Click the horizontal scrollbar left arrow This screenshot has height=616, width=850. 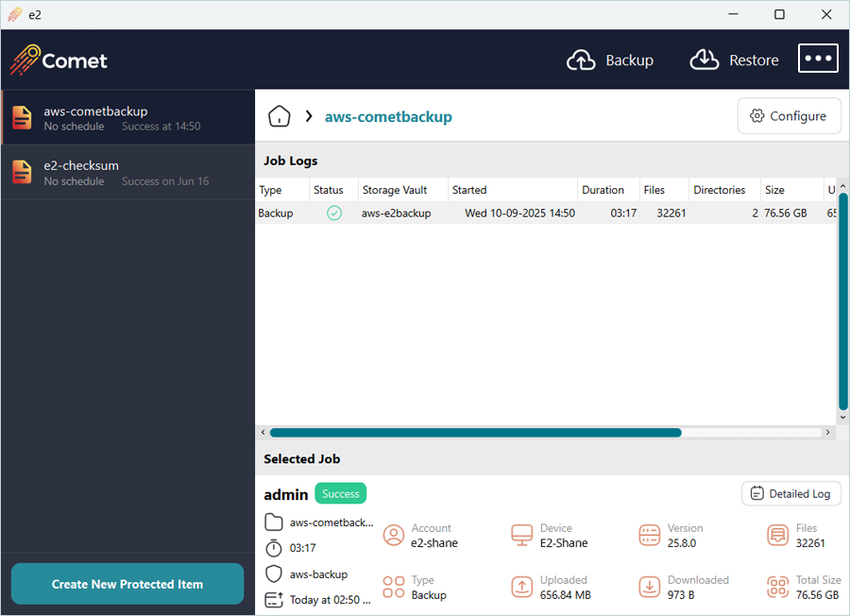coord(263,432)
